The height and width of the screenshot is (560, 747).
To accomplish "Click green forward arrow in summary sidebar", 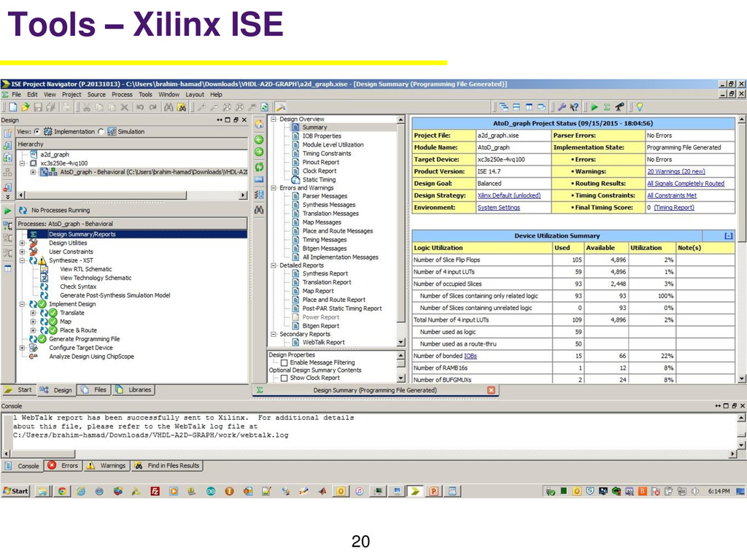I will tap(259, 152).
